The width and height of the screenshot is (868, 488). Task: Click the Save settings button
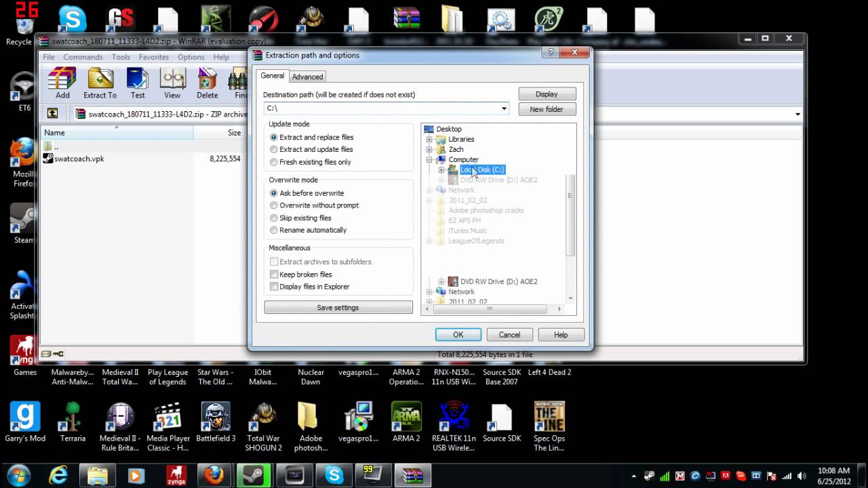point(338,308)
